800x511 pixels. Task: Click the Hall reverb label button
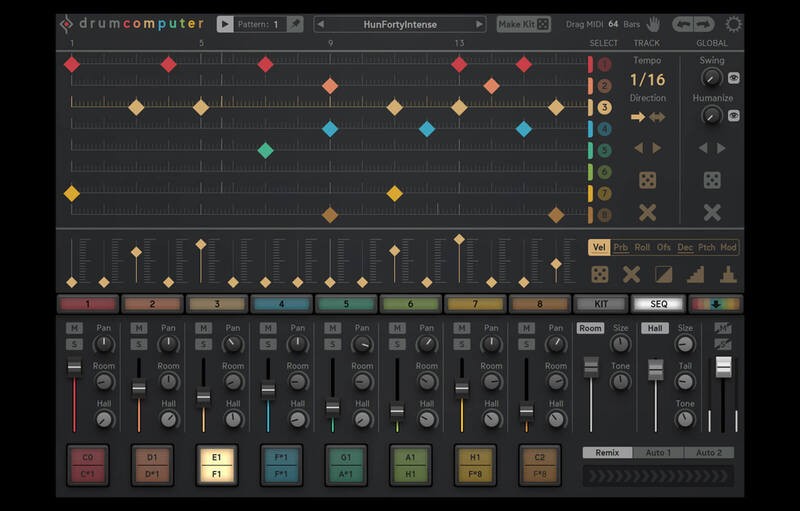click(x=655, y=328)
